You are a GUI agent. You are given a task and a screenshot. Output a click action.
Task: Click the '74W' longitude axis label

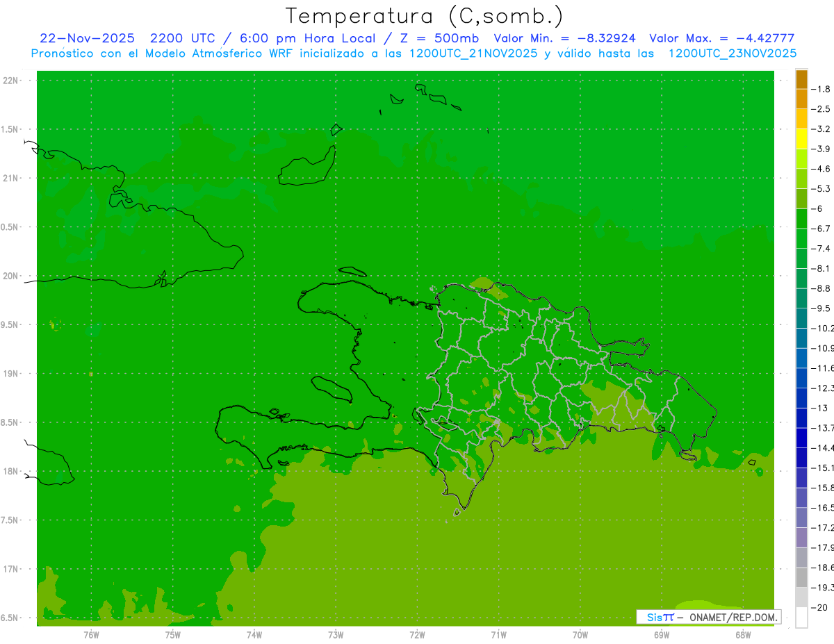pyautogui.click(x=254, y=635)
